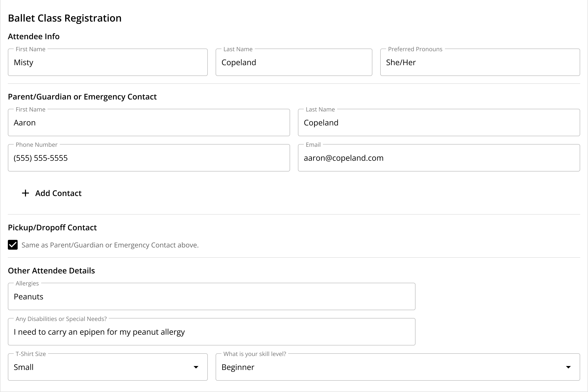Expand the skill level dropdown arrow
This screenshot has height=392, width=588.
pos(568,367)
